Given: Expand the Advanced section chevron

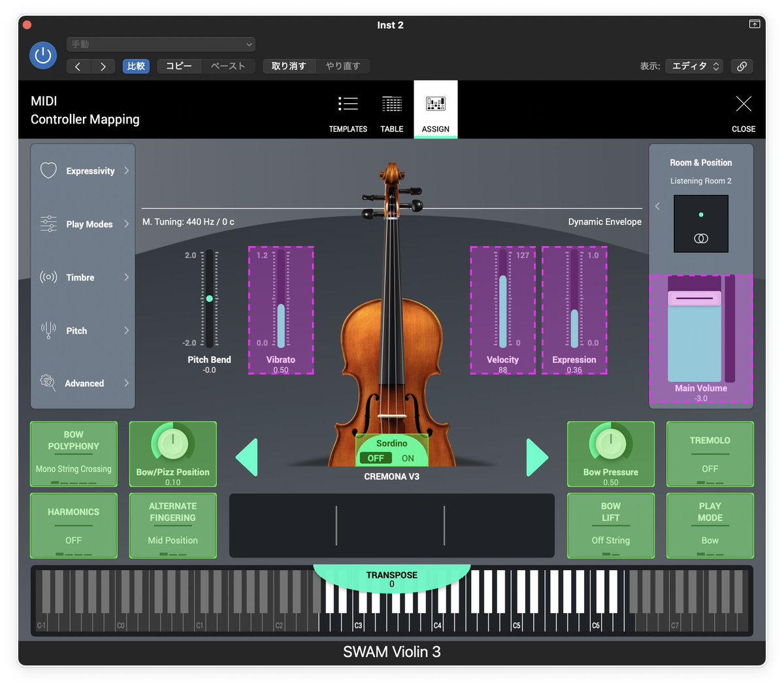Looking at the screenshot, I should [127, 383].
